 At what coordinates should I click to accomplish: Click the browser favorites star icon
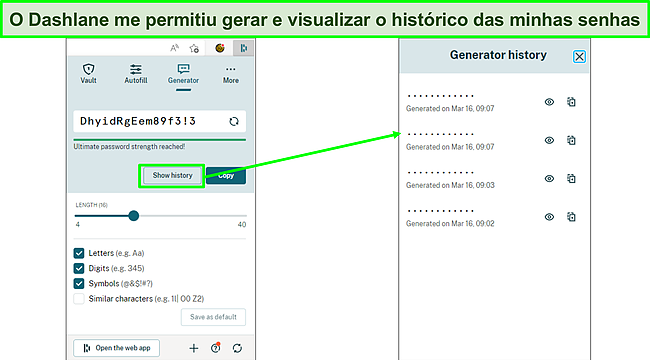pyautogui.click(x=194, y=49)
